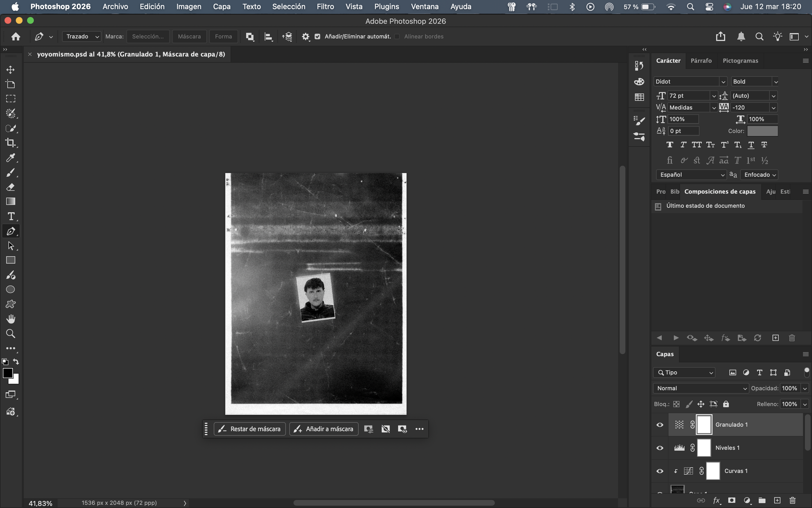This screenshot has width=812, height=508.
Task: Select the Hand tool
Action: pos(10,319)
